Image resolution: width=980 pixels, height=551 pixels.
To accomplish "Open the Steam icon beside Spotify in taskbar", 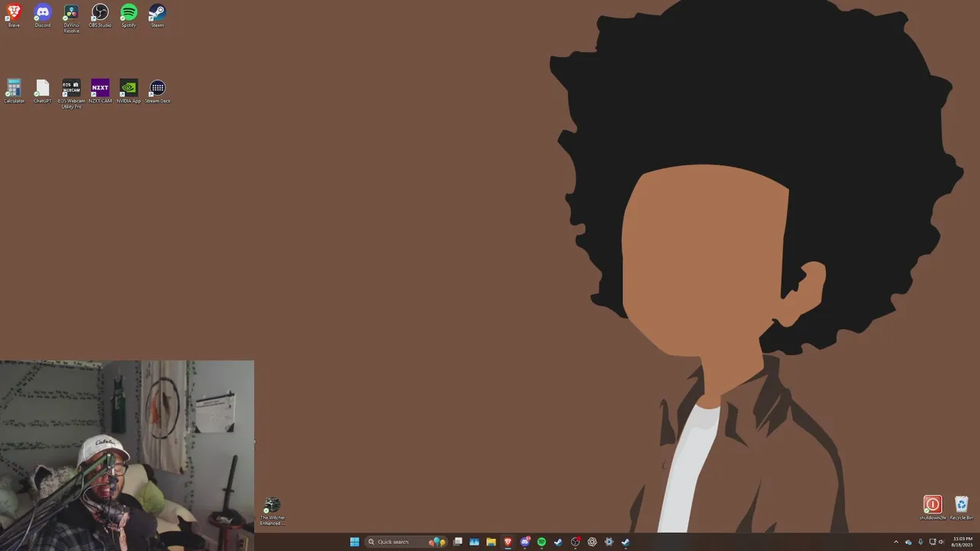I will click(558, 542).
